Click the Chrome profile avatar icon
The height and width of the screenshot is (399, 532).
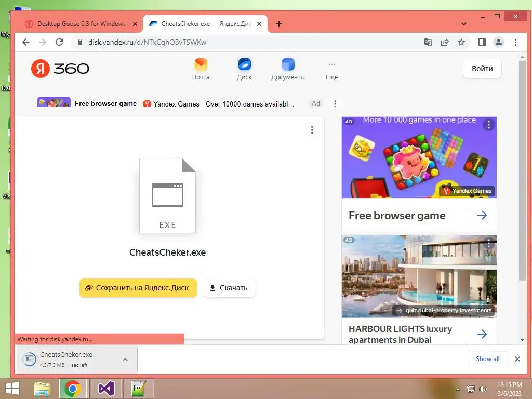click(499, 42)
